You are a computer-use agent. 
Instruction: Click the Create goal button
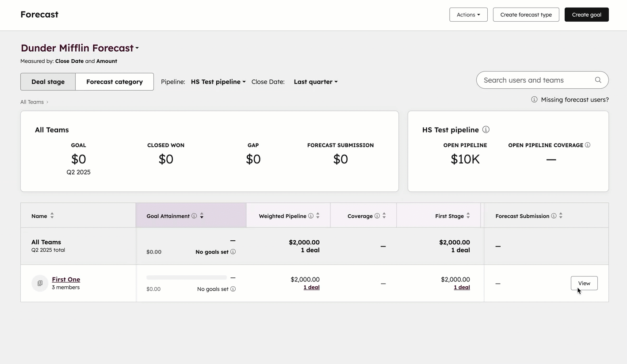(x=586, y=15)
